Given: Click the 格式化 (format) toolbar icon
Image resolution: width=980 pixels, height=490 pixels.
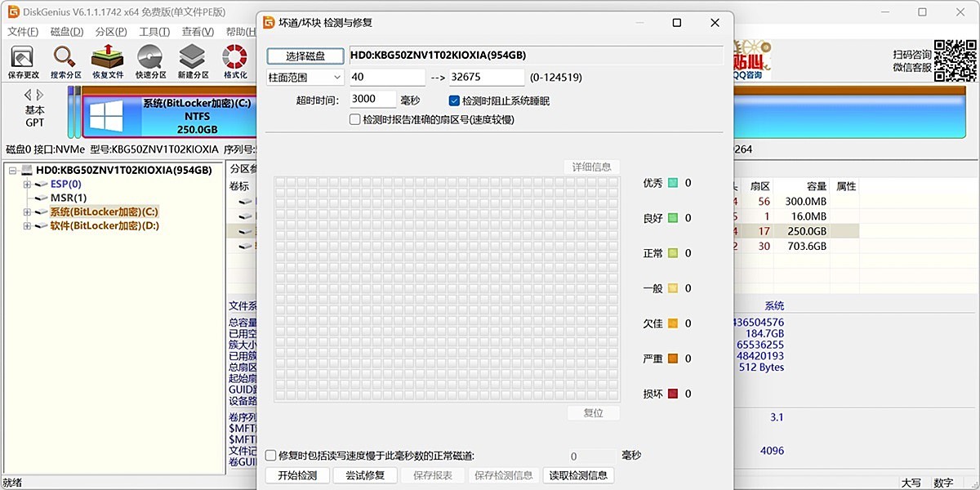Looking at the screenshot, I should pyautogui.click(x=234, y=59).
